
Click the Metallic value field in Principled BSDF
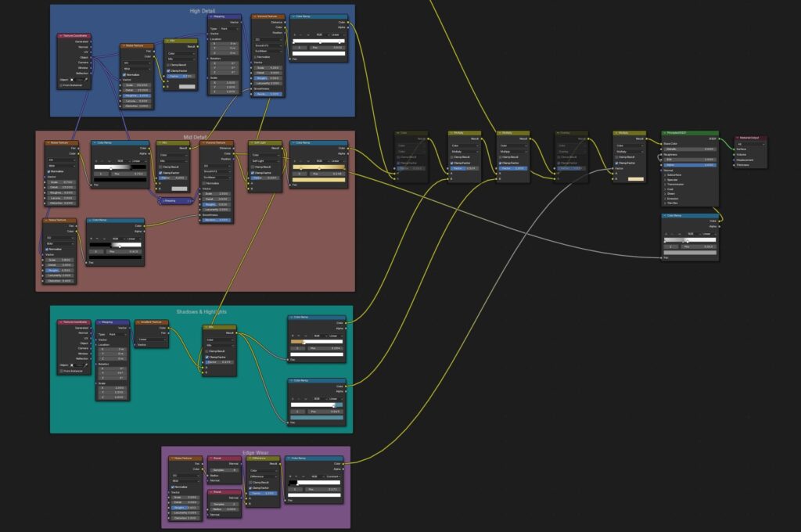point(689,149)
